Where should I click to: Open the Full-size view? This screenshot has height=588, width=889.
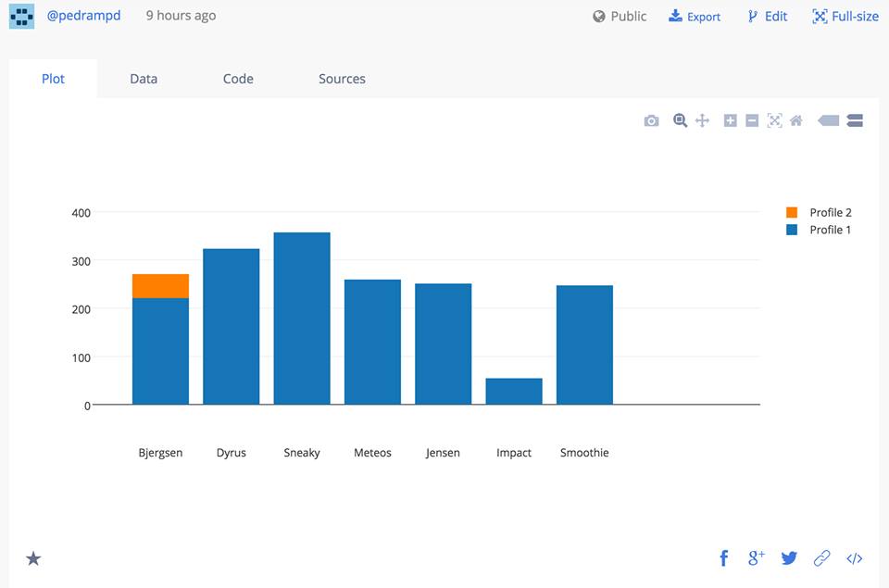pos(845,17)
